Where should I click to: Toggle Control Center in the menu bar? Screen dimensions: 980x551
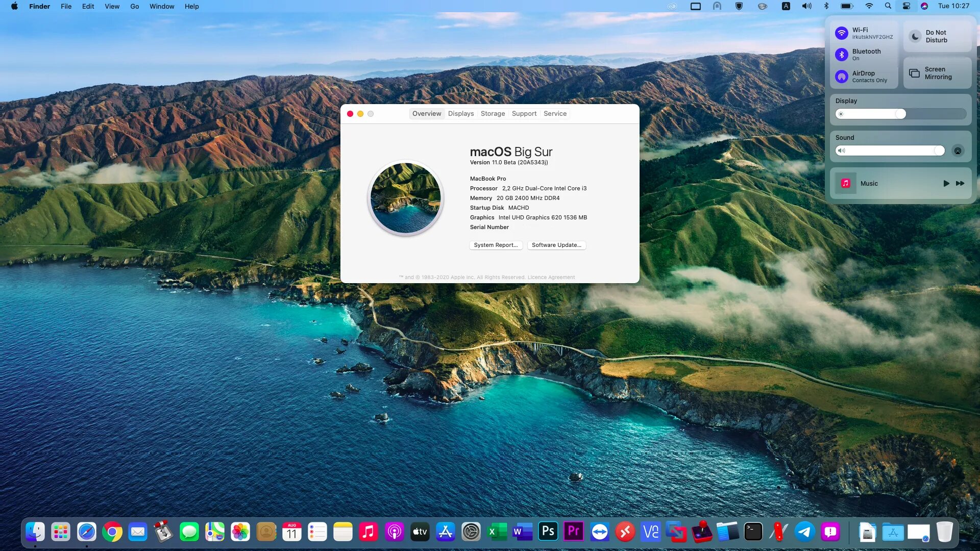[906, 6]
